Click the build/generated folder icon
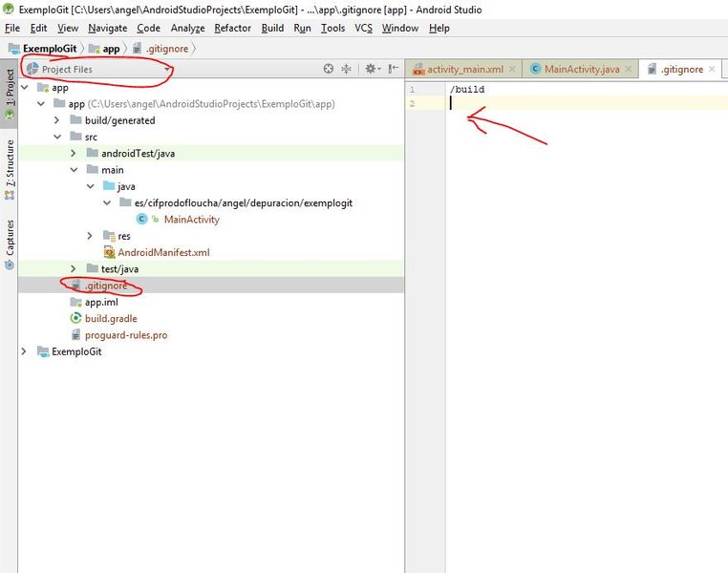The width and height of the screenshot is (728, 573). pyautogui.click(x=75, y=120)
